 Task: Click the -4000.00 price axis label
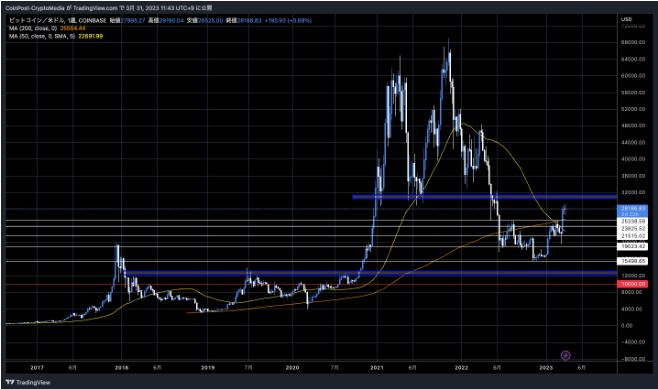click(x=633, y=342)
